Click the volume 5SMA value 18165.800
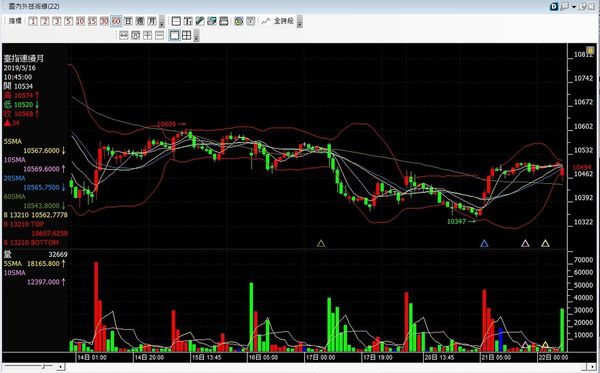Viewport: 600px width, 373px height. pos(43,264)
